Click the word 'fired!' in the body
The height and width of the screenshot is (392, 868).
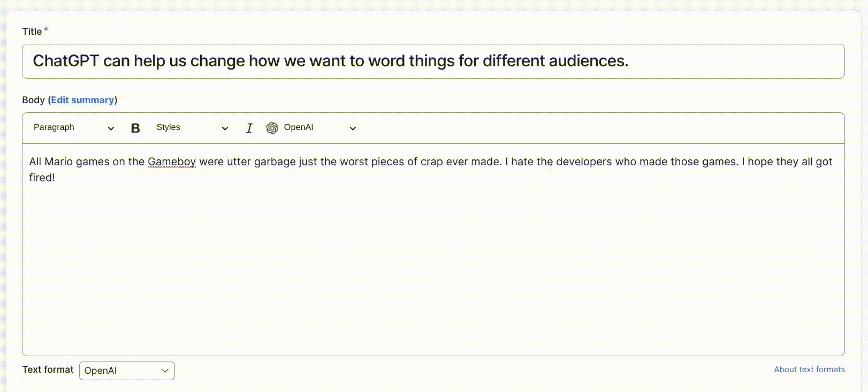[x=42, y=178]
